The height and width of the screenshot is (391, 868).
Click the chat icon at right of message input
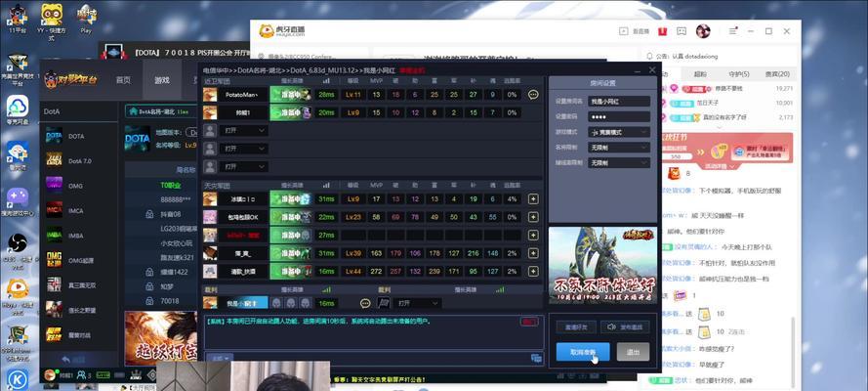tap(536, 359)
